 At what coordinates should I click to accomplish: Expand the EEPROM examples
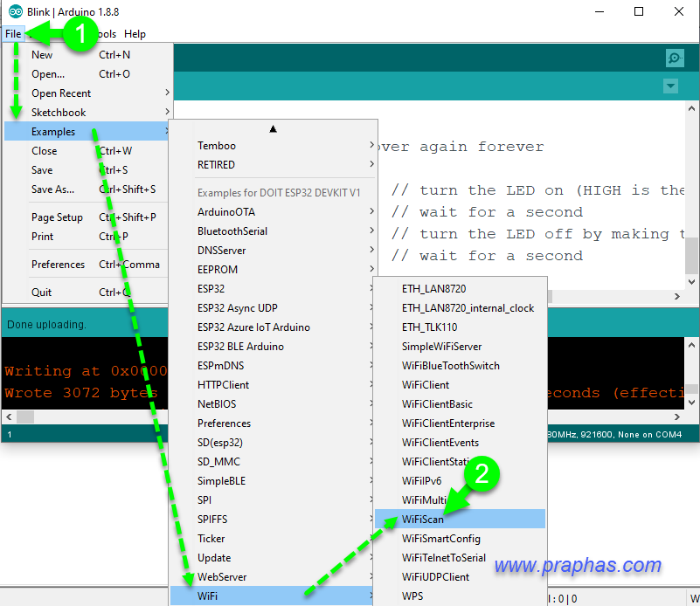pyautogui.click(x=274, y=269)
